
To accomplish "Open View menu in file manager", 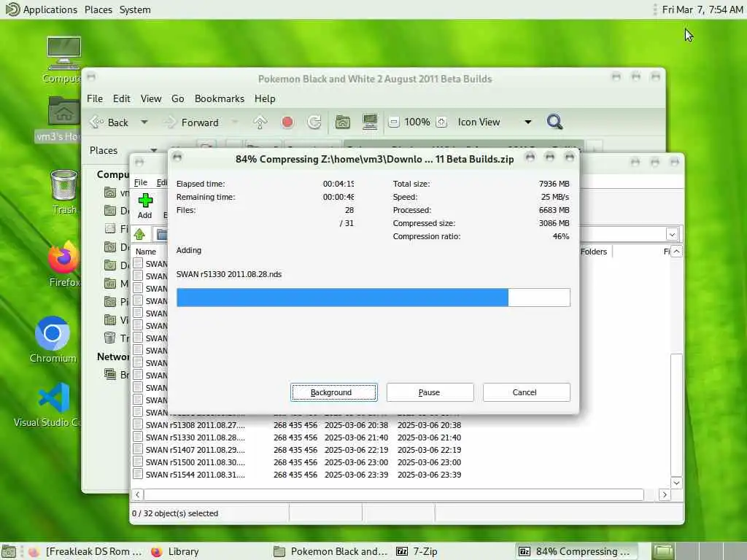I will (x=151, y=98).
